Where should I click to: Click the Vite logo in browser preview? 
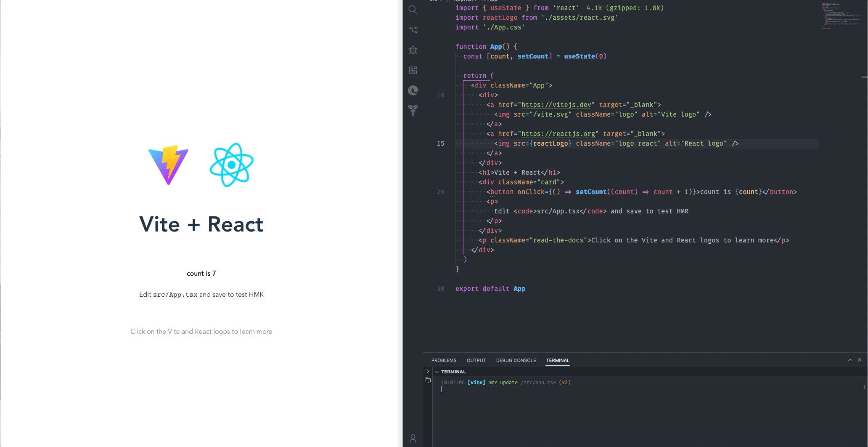(x=169, y=165)
